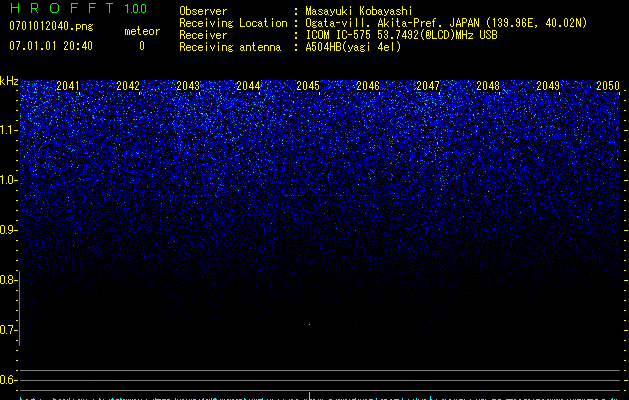Click the bright cyan spot near 0.7 kHz
The width and height of the screenshot is (629, 400).
point(309,324)
